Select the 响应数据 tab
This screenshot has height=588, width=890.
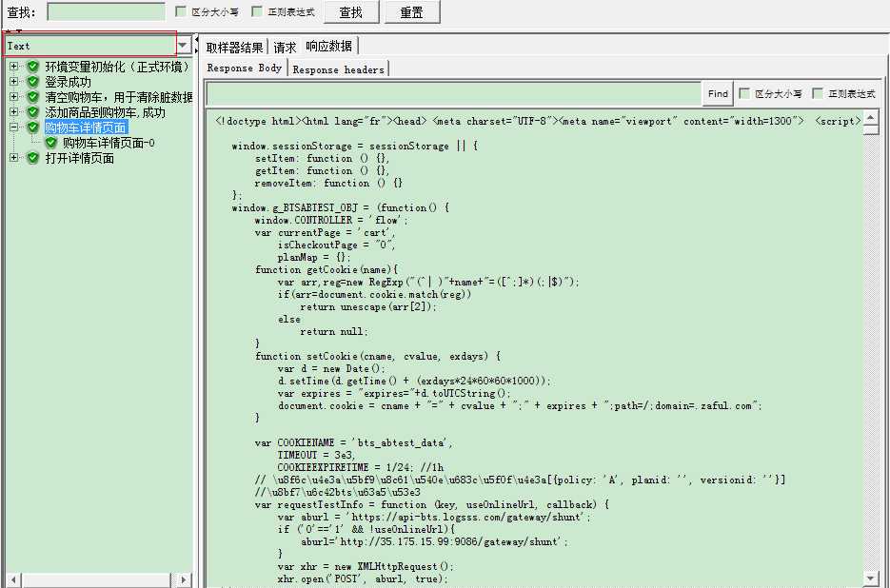pos(329,46)
